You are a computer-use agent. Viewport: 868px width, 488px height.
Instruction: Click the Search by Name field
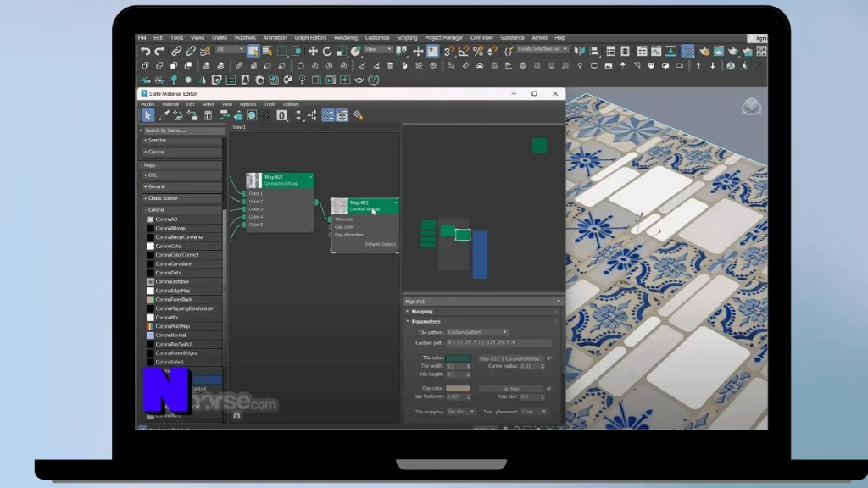point(184,130)
